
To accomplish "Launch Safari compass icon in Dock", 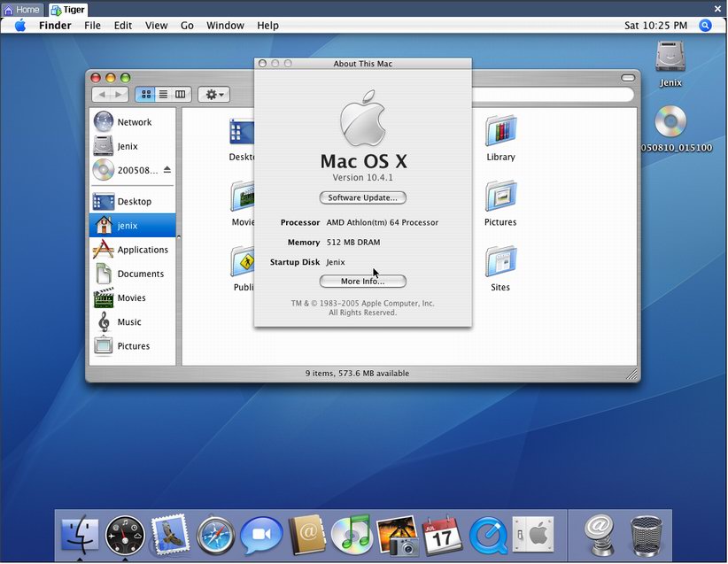I will coord(215,535).
